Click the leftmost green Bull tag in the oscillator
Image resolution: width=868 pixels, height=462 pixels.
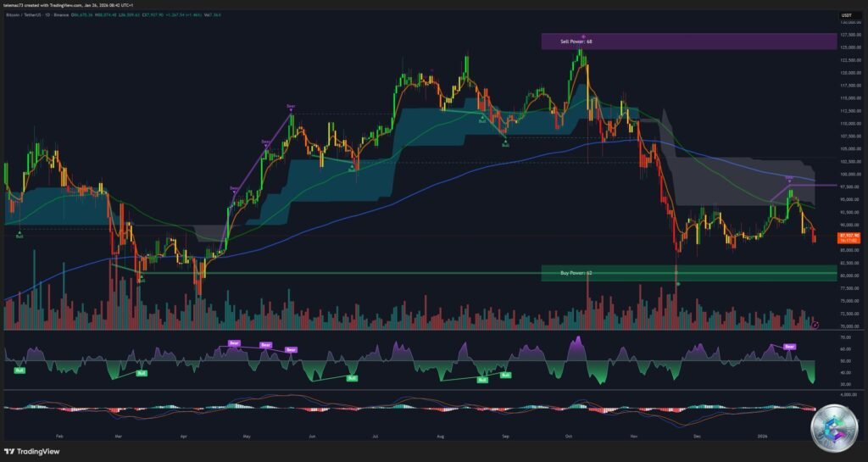19,370
